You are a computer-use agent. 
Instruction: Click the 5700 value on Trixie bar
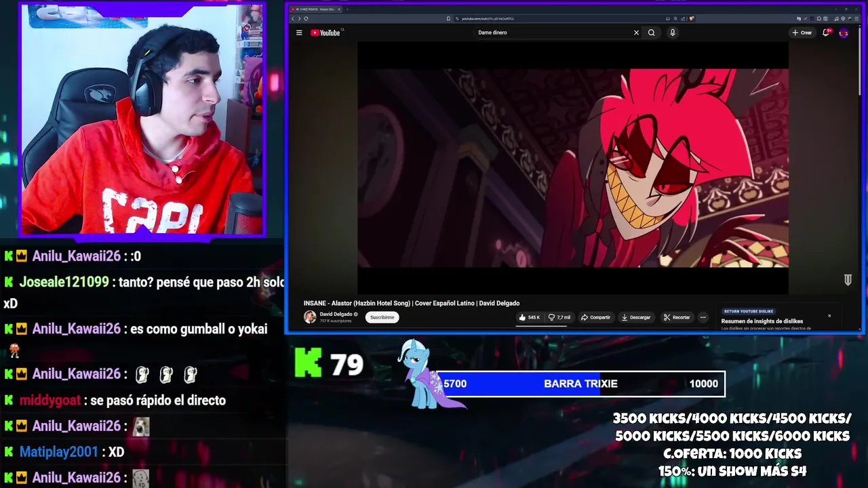coord(455,384)
